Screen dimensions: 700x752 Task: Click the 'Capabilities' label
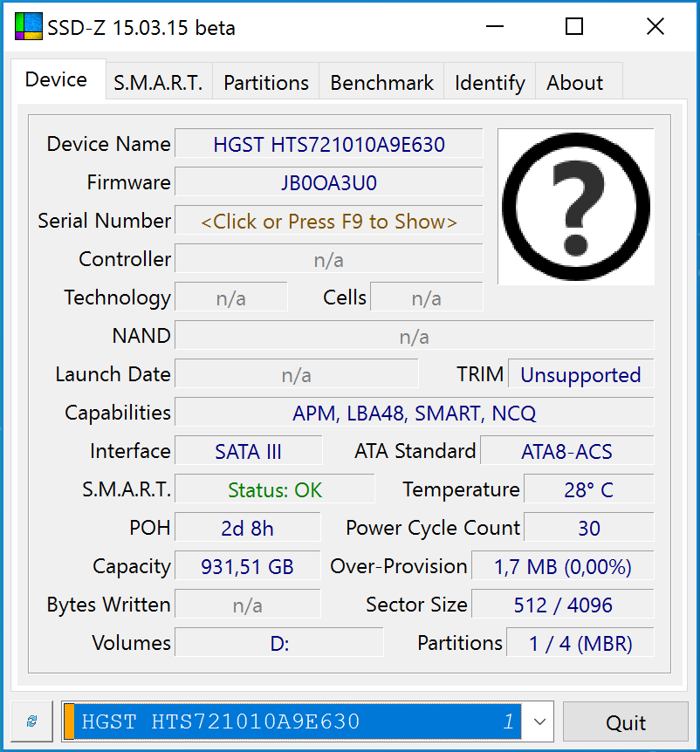118,413
